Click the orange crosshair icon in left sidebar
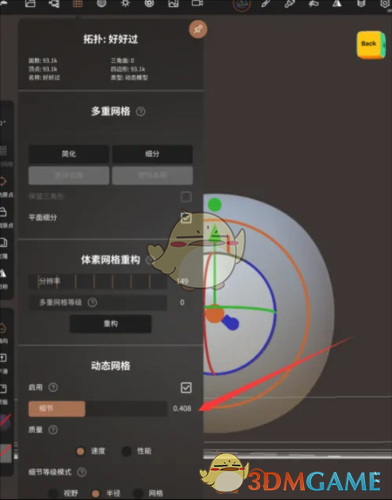This screenshot has height=500, width=392. (x=3, y=182)
